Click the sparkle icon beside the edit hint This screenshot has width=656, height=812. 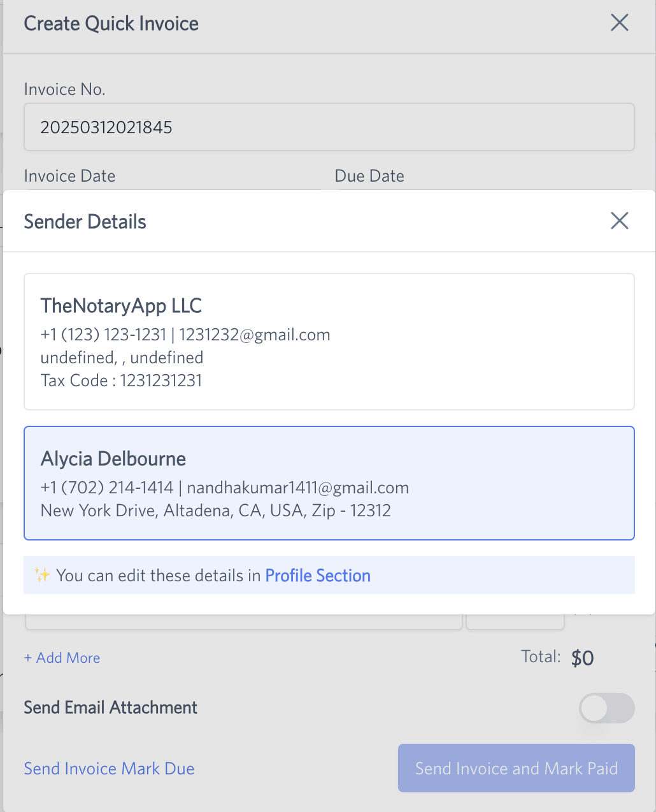coord(42,574)
